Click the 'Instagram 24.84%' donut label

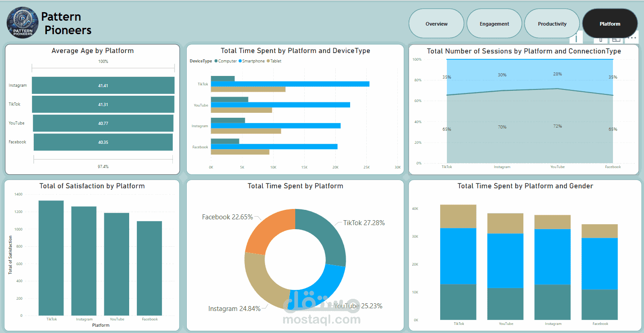[234, 309]
